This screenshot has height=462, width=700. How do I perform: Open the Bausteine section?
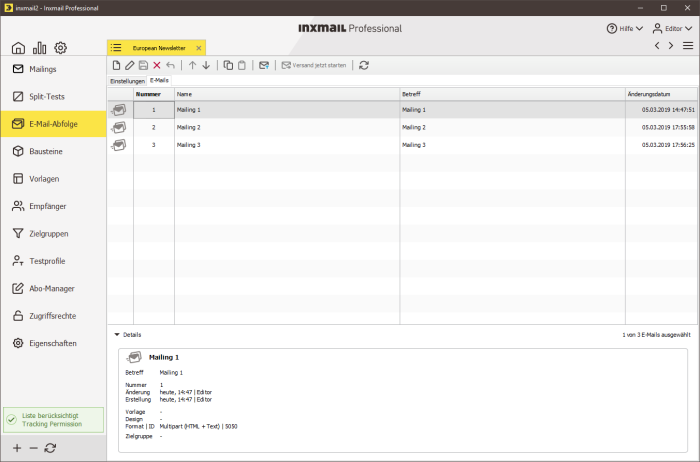(x=54, y=151)
